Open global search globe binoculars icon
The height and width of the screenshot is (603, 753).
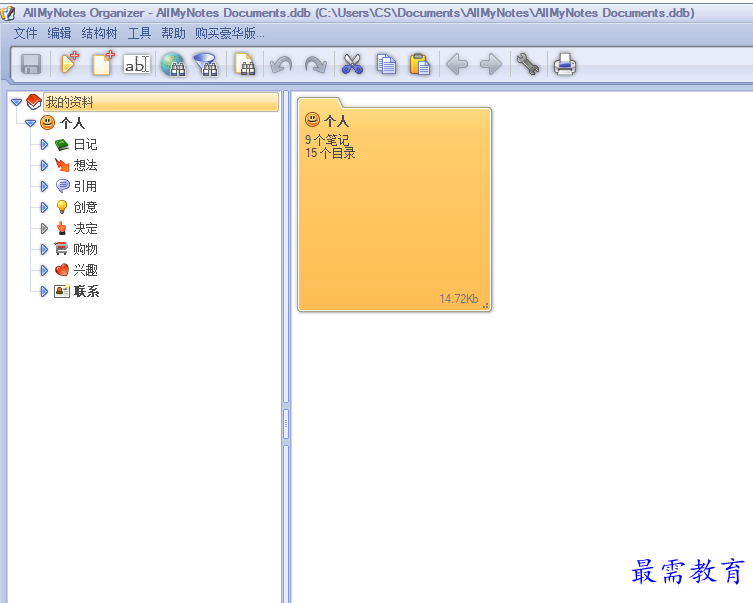173,64
